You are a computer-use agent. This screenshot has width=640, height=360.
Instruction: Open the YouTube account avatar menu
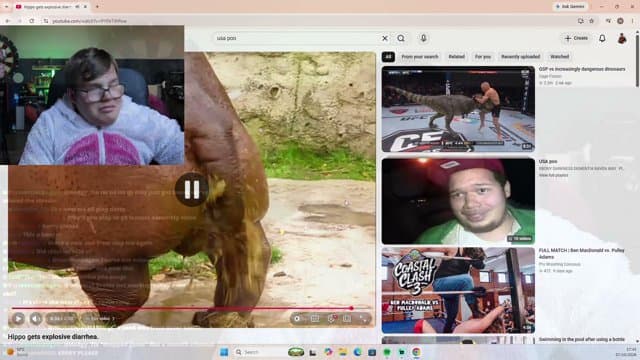point(622,38)
